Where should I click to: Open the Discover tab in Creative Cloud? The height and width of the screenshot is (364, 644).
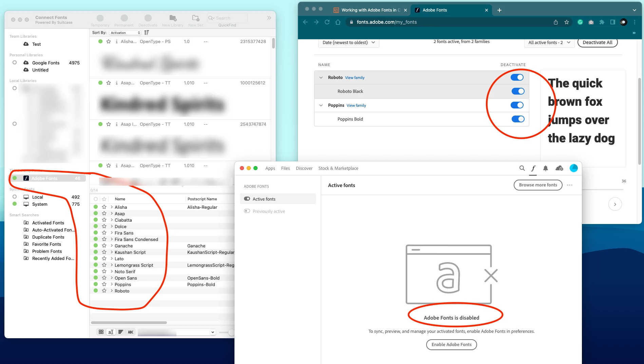304,168
